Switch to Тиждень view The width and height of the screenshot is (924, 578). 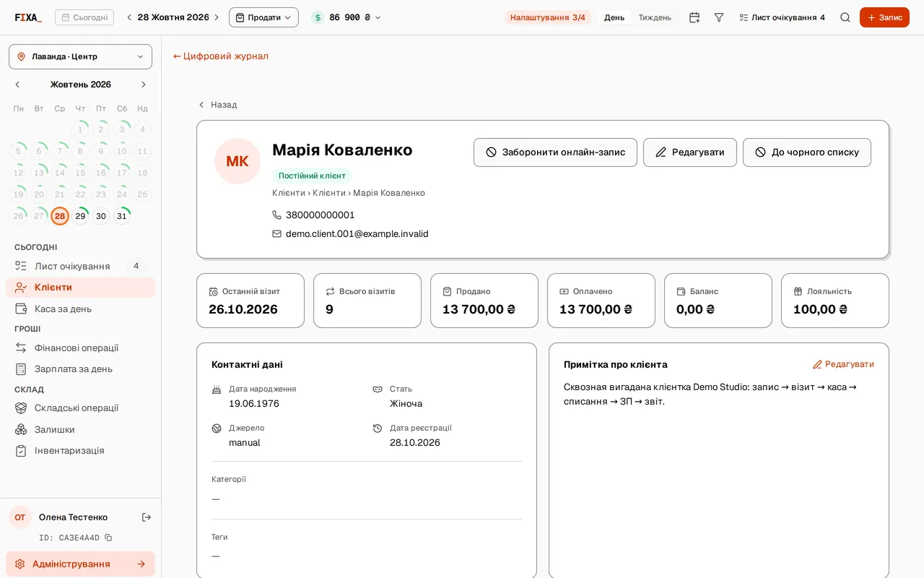click(655, 17)
